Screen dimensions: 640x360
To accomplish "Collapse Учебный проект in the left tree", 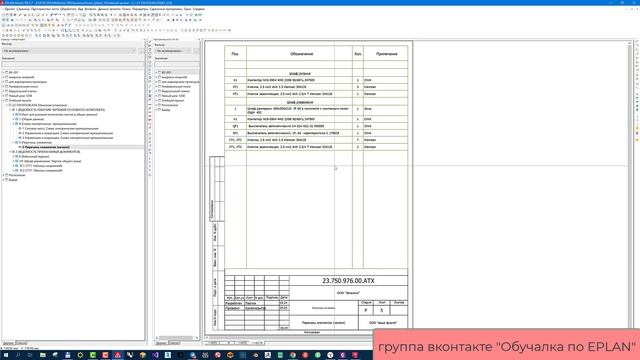I will [3, 100].
